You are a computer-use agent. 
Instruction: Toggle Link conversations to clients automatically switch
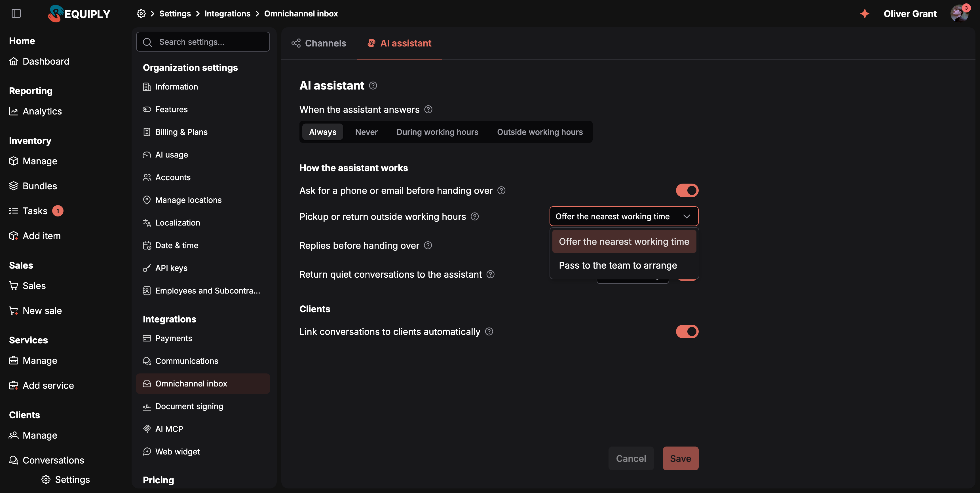click(687, 332)
